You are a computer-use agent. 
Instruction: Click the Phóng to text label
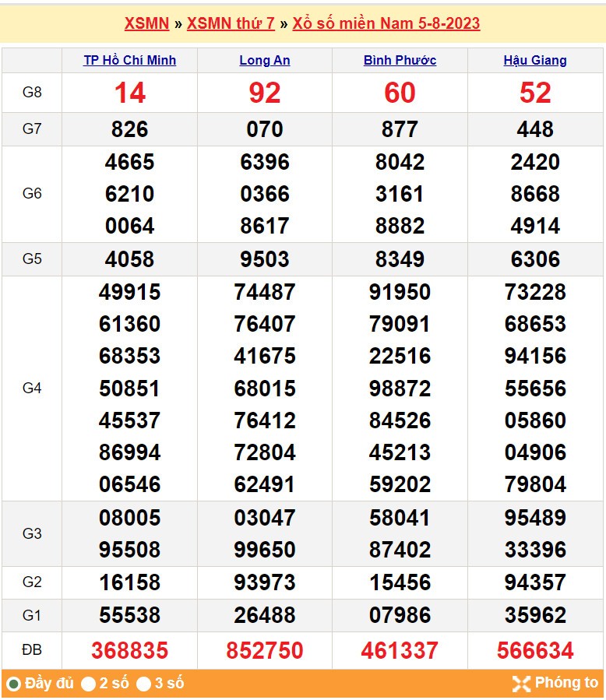(566, 683)
